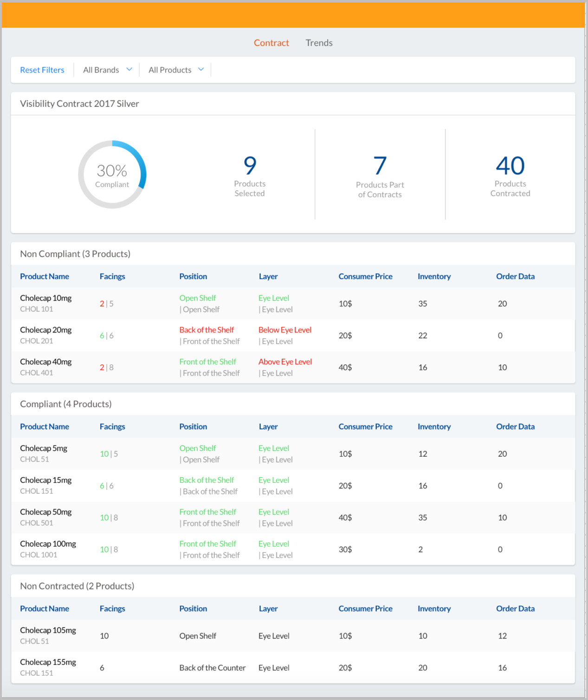Click the 9 Products Selected stat
Viewport: 588px width, 700px height.
[250, 176]
